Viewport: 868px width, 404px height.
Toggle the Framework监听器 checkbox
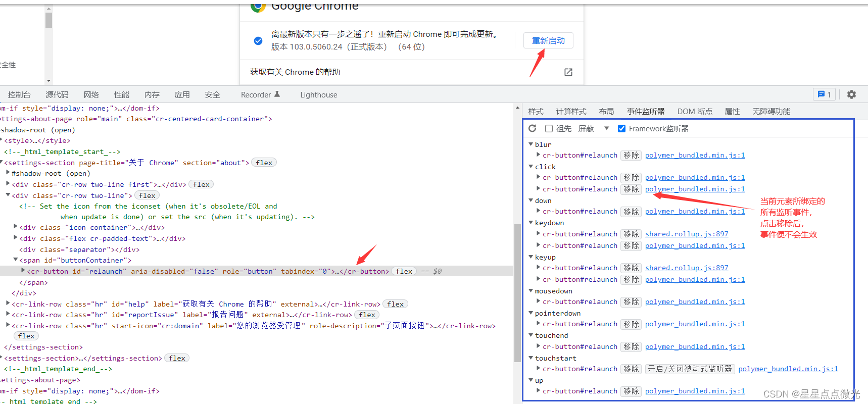coord(621,129)
